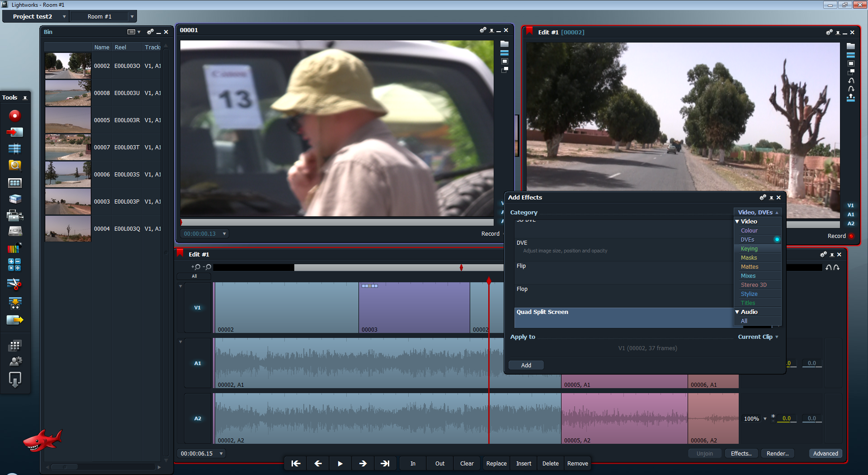Click the yellow down-arrow tape icon in Tools
This screenshot has width=868, height=475.
tap(15, 303)
